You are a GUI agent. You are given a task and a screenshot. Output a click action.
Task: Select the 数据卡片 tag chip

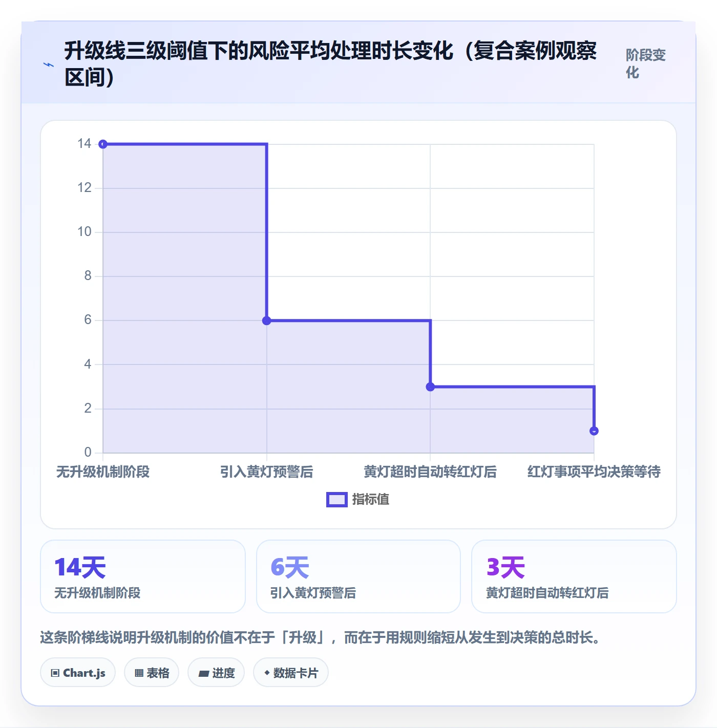point(291,673)
